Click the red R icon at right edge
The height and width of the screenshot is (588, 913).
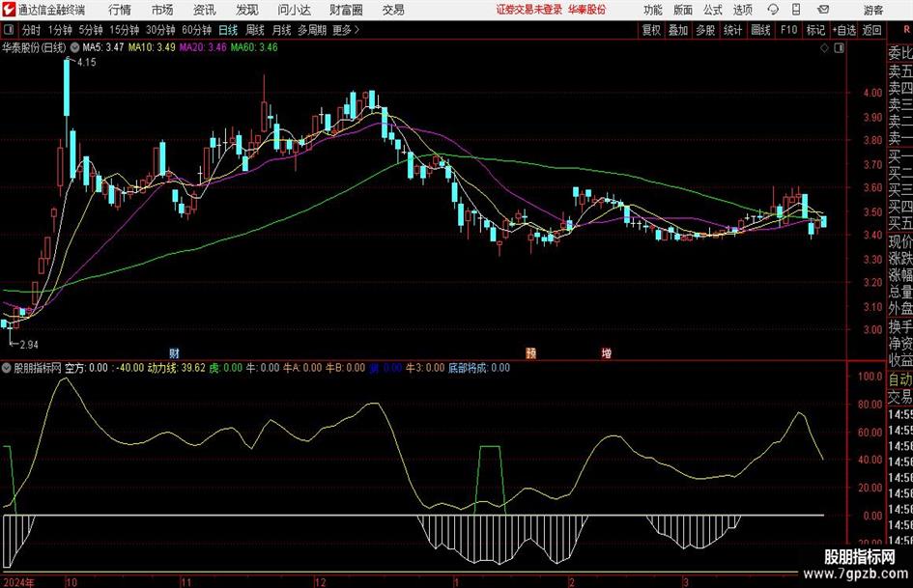[x=906, y=30]
